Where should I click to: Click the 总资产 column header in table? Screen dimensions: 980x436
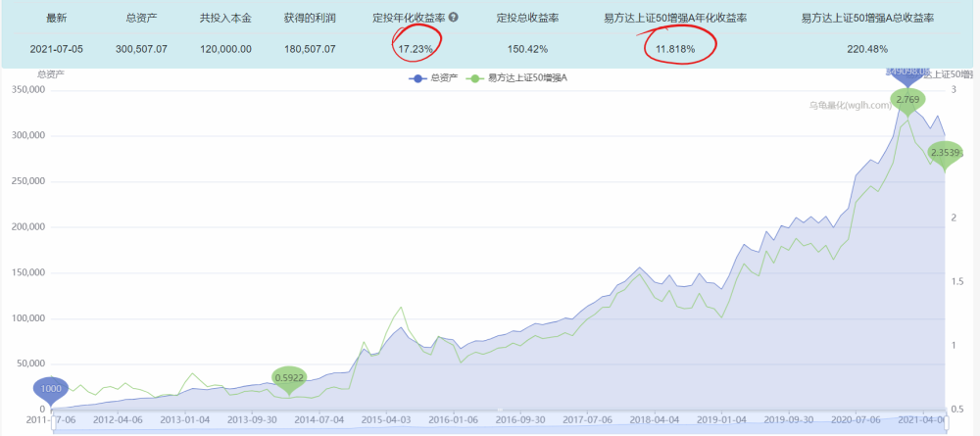tap(141, 18)
